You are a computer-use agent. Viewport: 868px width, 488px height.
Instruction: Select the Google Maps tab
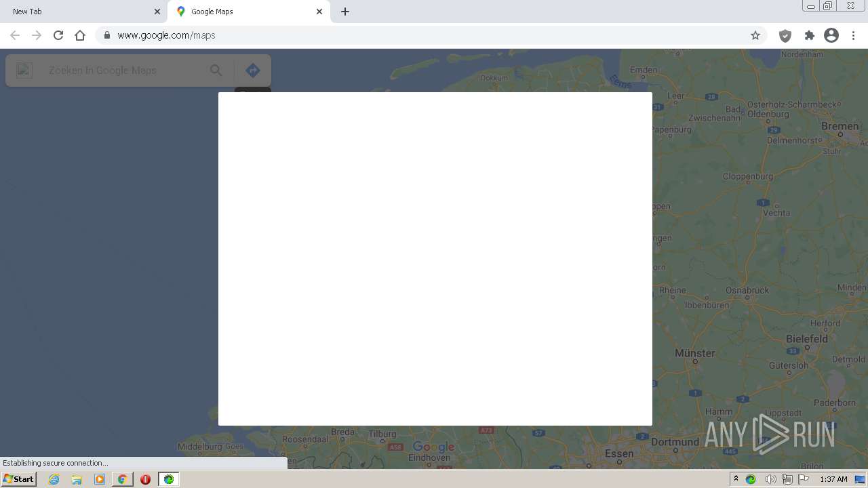point(249,12)
